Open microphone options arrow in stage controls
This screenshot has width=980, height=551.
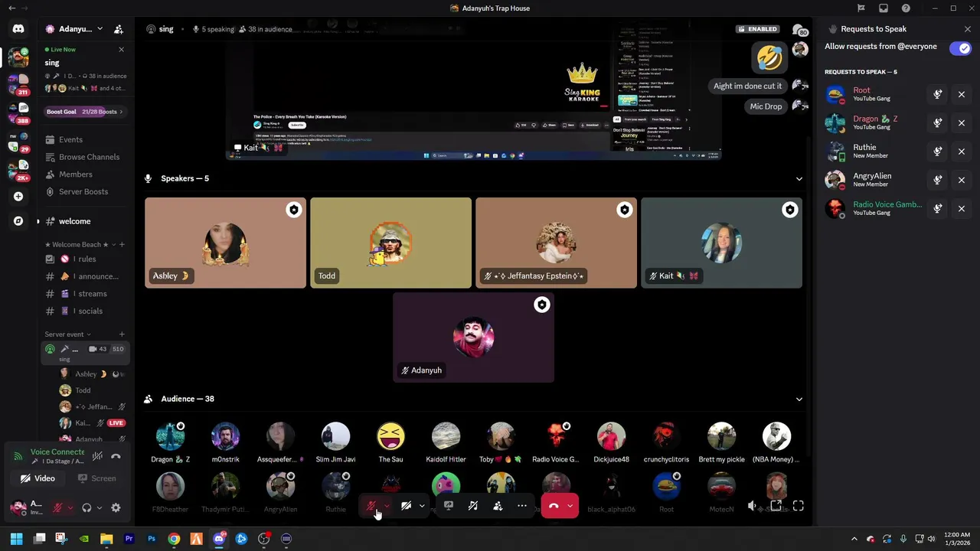click(387, 506)
